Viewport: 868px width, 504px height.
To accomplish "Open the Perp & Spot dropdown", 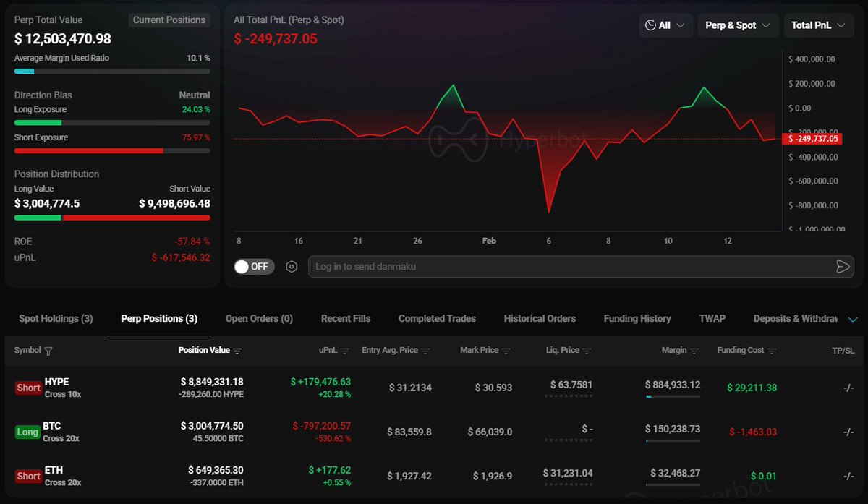I will tap(737, 25).
